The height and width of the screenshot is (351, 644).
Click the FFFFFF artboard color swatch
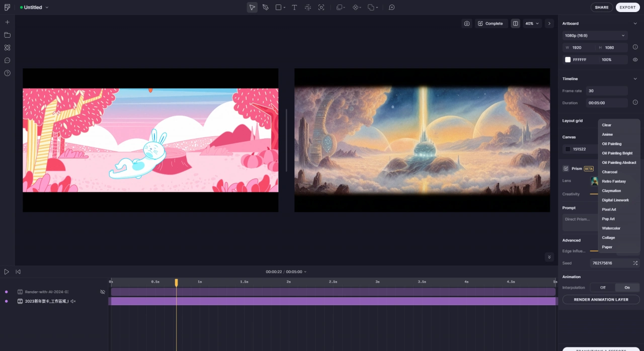pyautogui.click(x=568, y=60)
